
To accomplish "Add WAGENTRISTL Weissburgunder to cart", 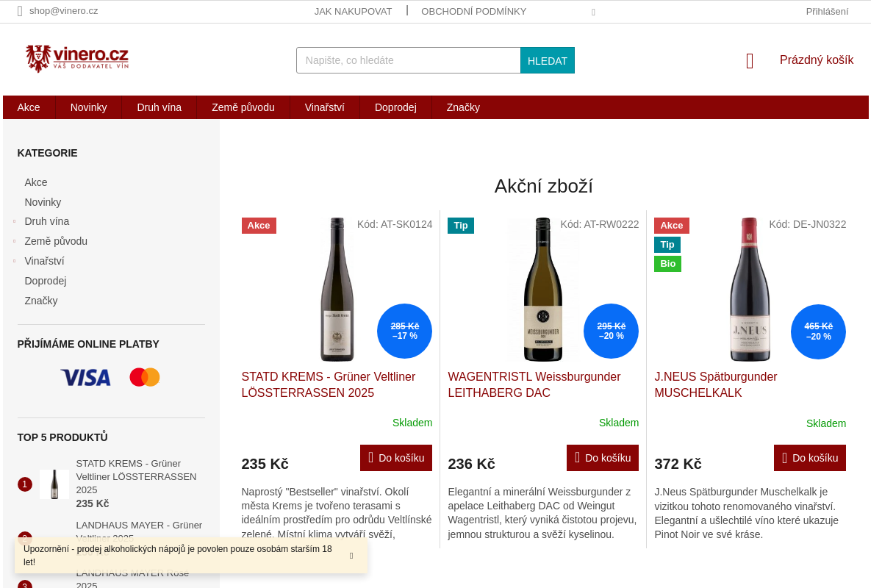I will (x=603, y=458).
